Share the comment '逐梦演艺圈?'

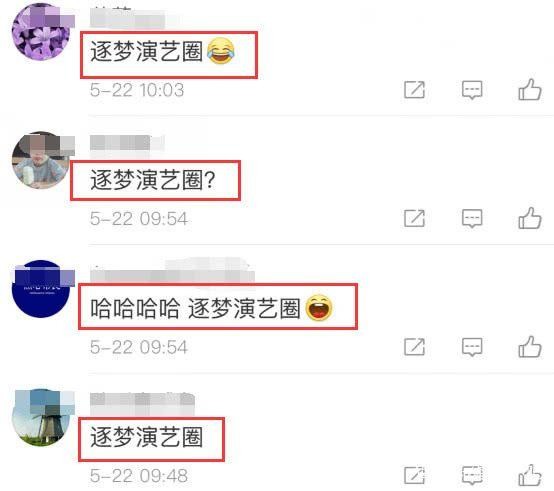pyautogui.click(x=414, y=218)
